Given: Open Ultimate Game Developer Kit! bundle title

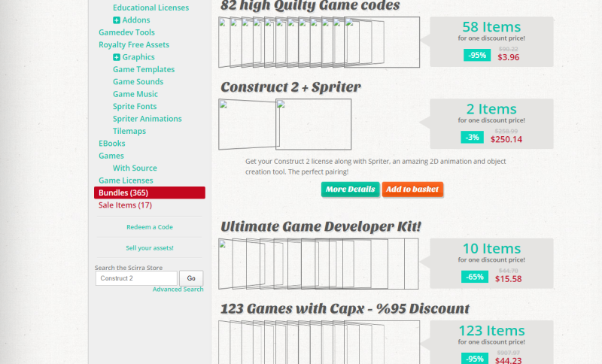Looking at the screenshot, I should pos(321,226).
